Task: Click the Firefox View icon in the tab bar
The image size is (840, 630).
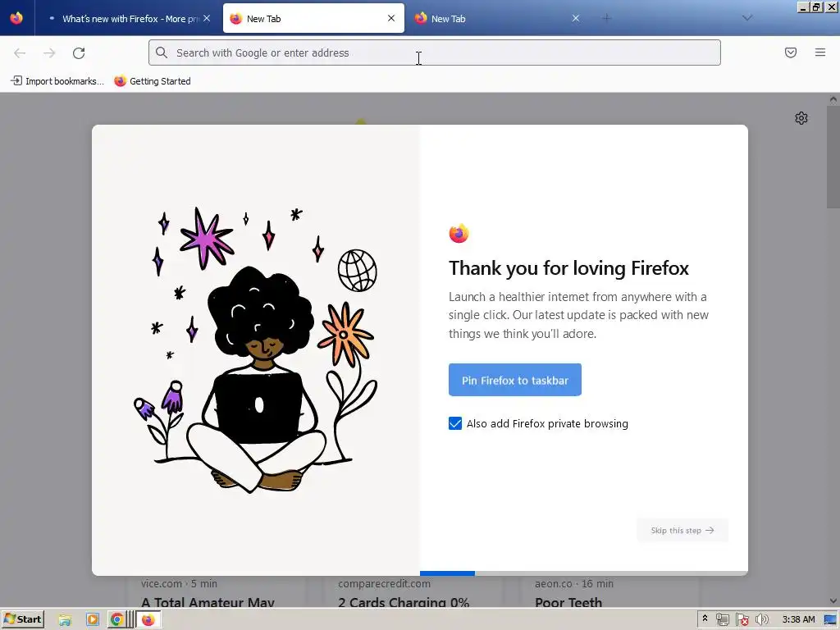Action: [16, 18]
